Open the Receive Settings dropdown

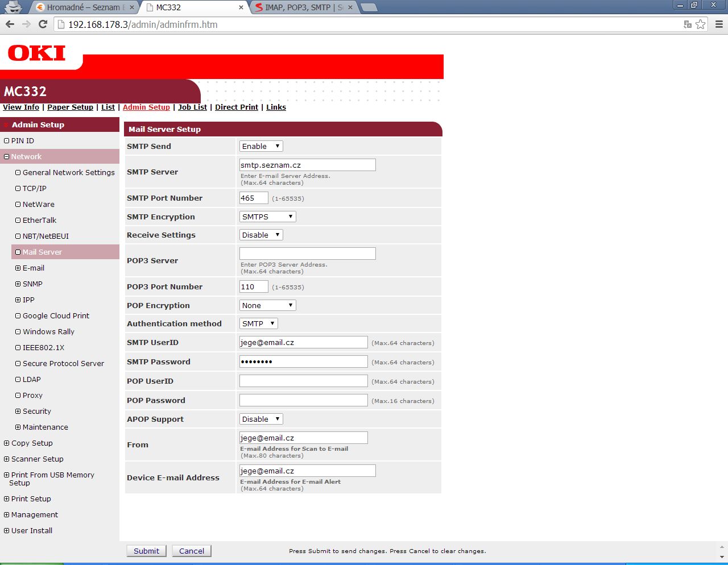261,235
